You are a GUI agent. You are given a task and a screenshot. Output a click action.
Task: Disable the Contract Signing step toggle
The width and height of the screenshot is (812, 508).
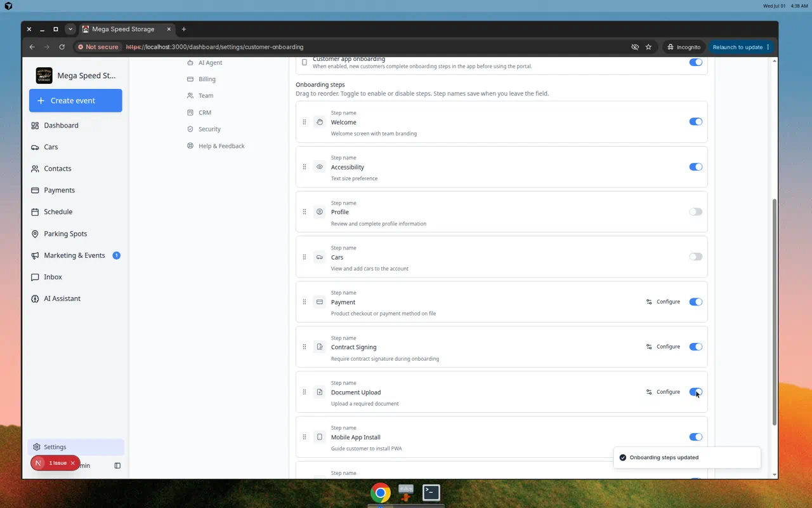tap(696, 347)
